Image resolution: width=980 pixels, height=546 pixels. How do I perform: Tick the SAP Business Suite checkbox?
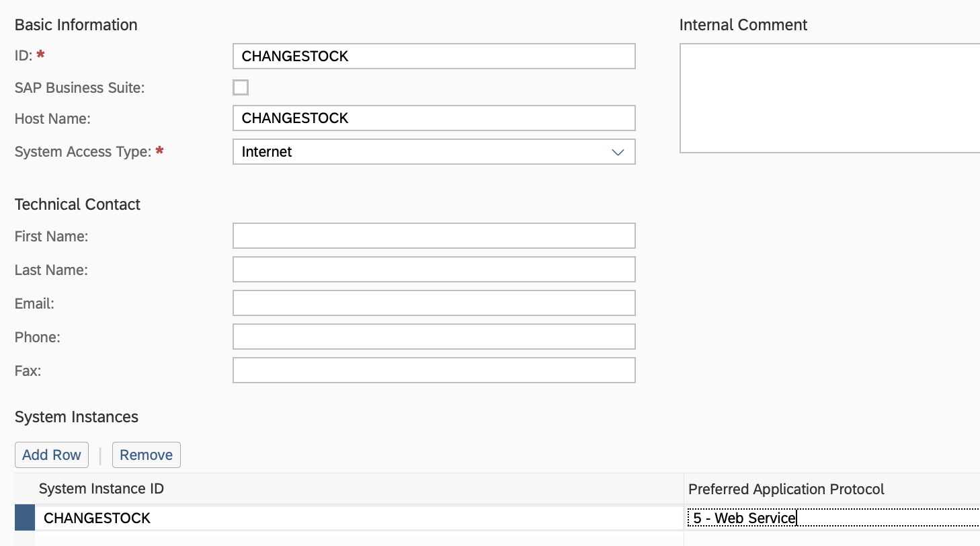[241, 87]
